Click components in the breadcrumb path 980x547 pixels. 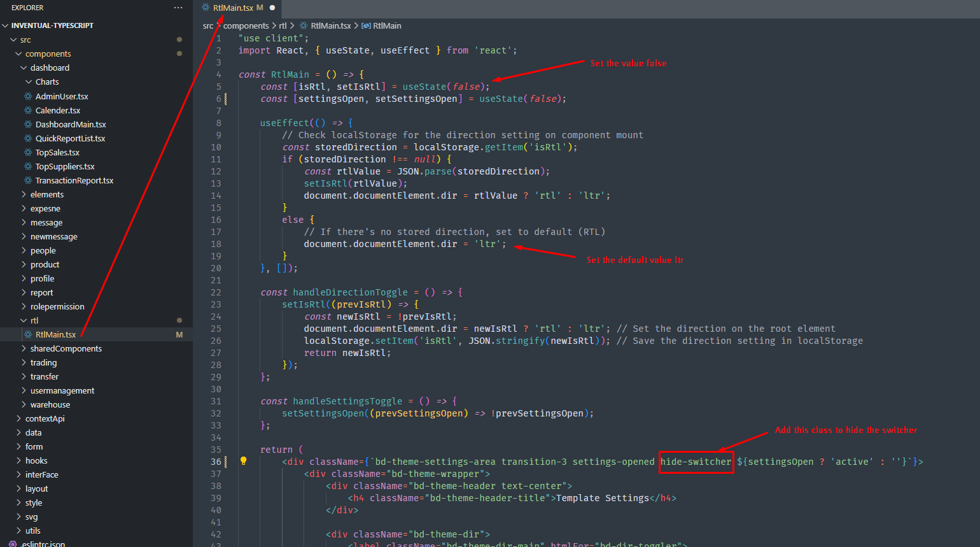(246, 26)
